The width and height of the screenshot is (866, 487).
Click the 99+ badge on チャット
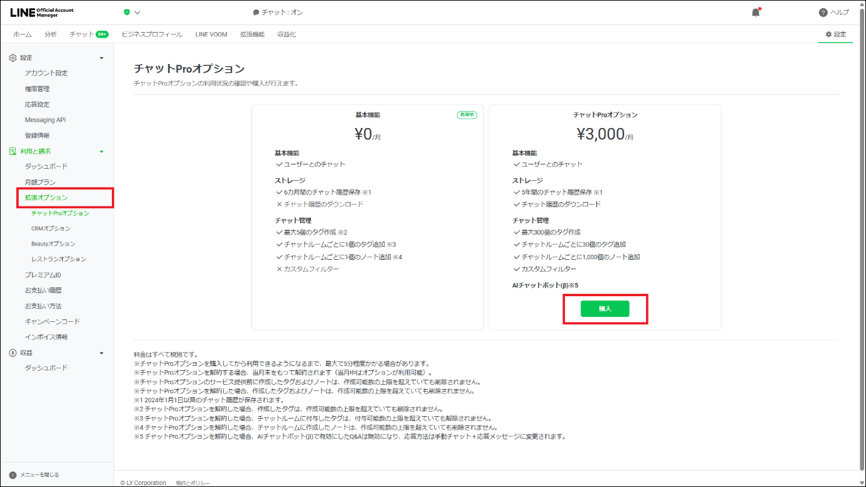(x=102, y=34)
